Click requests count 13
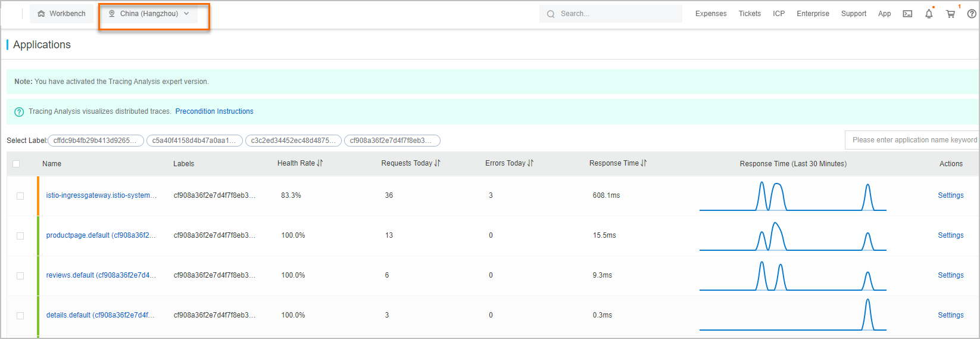The height and width of the screenshot is (339, 980). (x=389, y=235)
